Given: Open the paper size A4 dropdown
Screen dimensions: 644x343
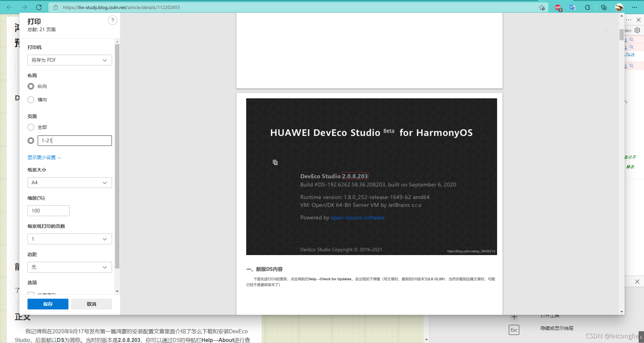Looking at the screenshot, I should 70,183.
